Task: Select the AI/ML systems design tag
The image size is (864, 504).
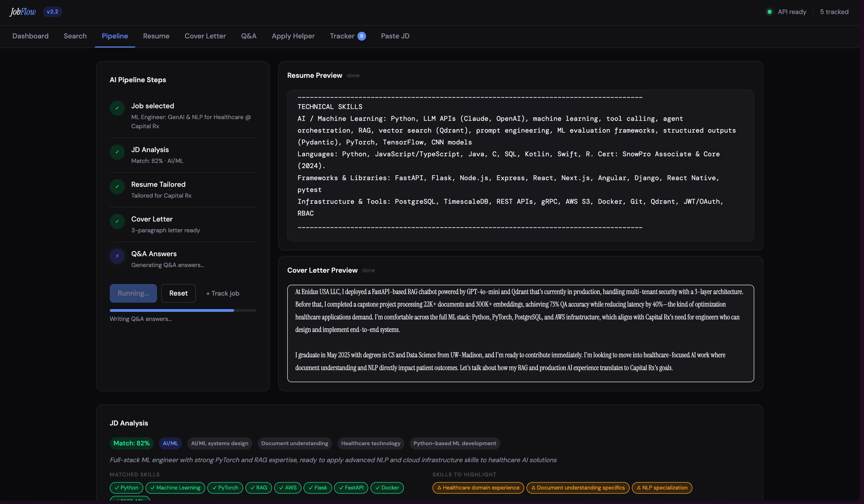Action: 219,443
